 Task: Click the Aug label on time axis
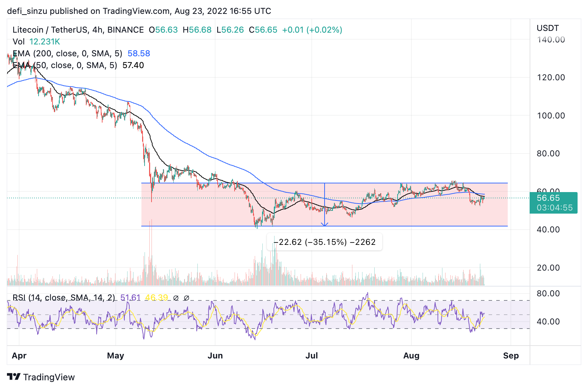pos(411,356)
